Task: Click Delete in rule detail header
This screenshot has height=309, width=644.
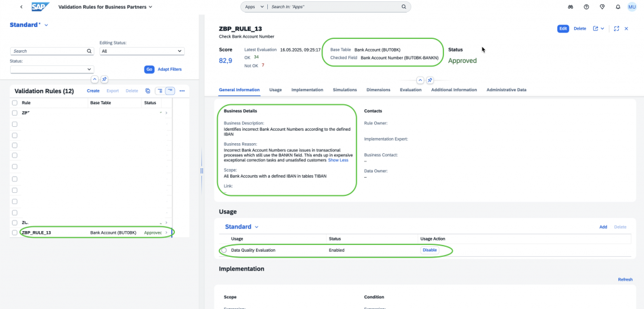Action: 580,29
